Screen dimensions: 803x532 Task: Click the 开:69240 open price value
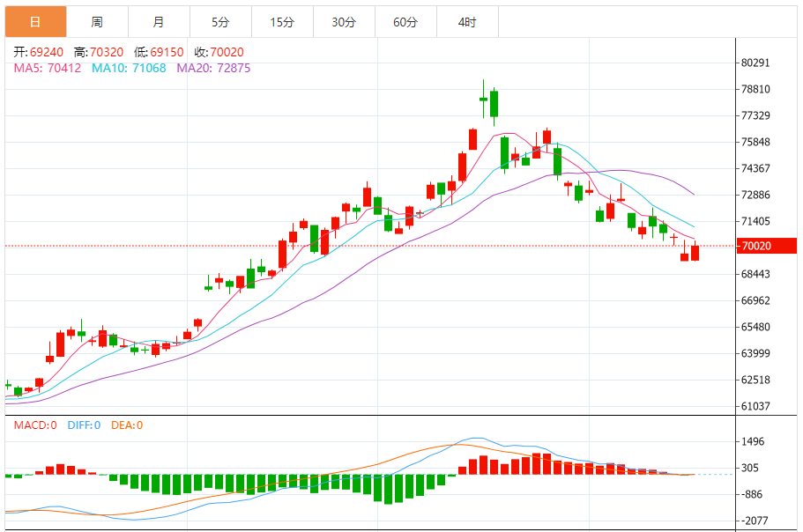tap(39, 52)
